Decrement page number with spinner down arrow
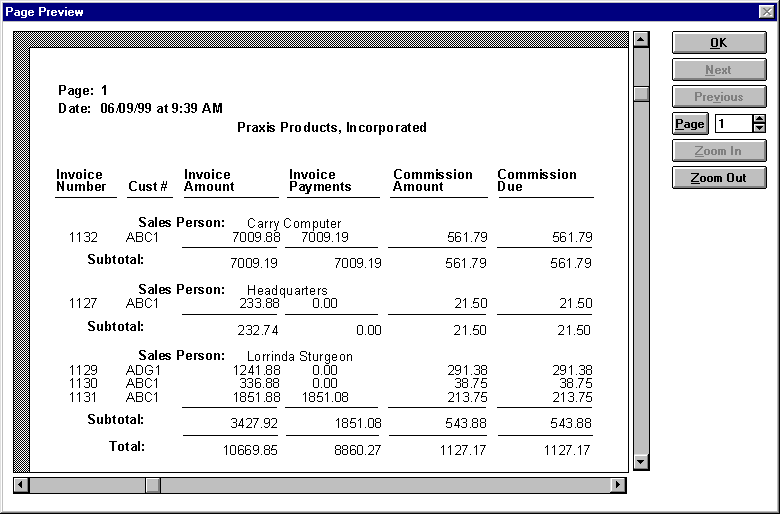The image size is (780, 514). click(x=759, y=128)
